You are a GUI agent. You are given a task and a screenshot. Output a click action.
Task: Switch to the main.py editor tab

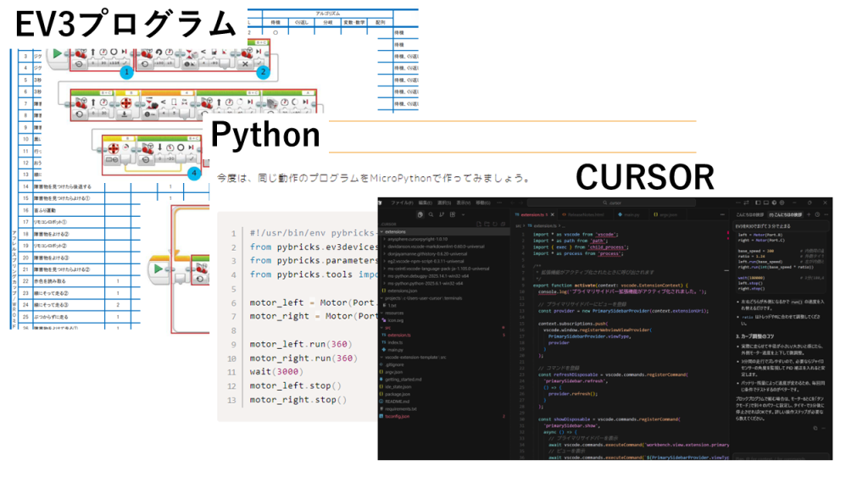coord(631,216)
